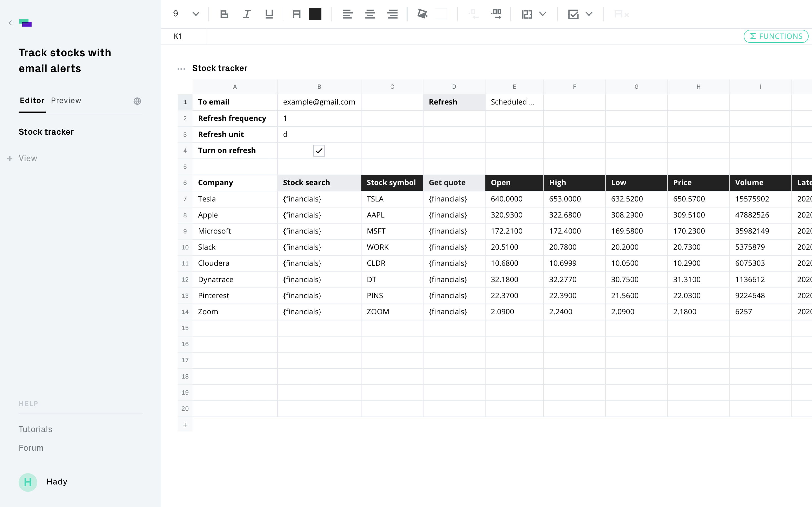Uncheck the Turn on refresh checkbox
The width and height of the screenshot is (812, 507).
319,151
